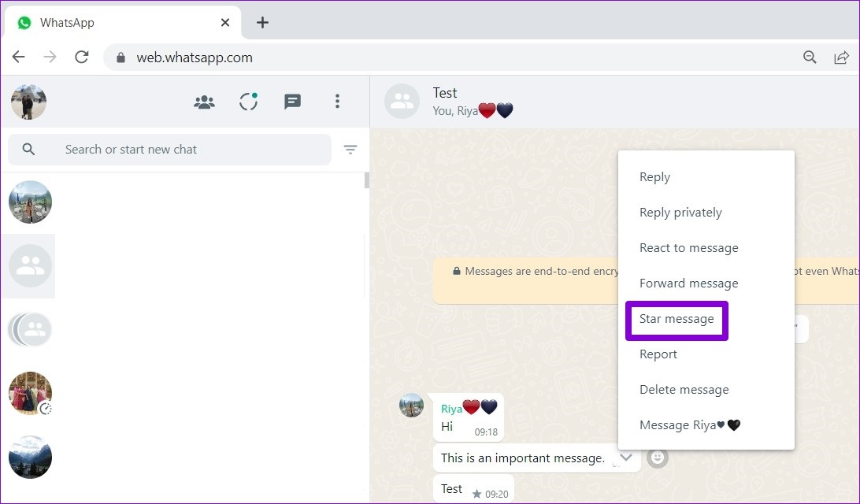Open first chat with mountain-lake profile photo
860x504 pixels.
coord(30,202)
